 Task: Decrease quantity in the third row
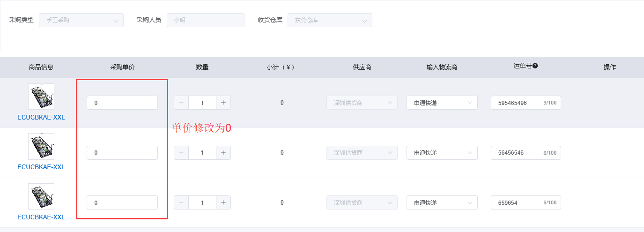click(x=181, y=202)
